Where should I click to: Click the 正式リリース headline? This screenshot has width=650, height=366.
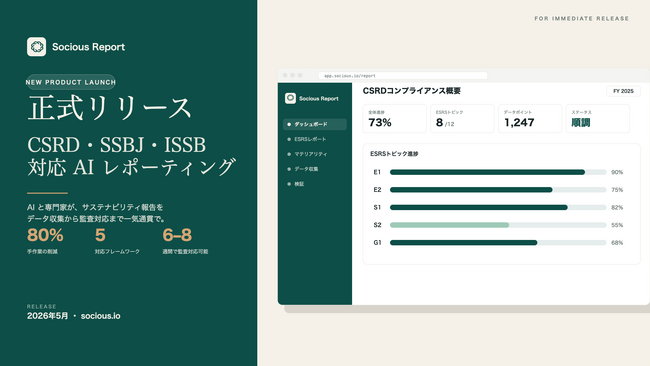[110, 108]
